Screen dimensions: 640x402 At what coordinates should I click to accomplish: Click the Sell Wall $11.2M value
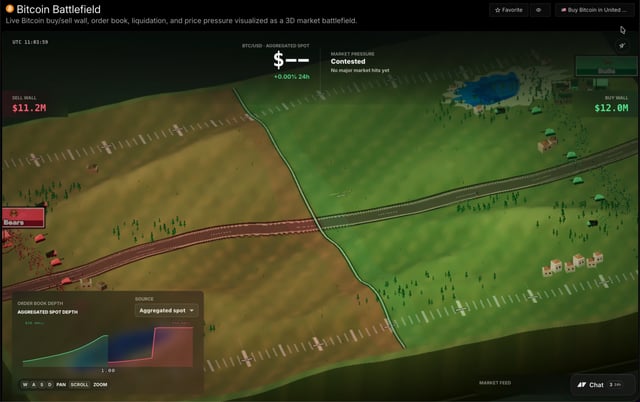tap(29, 108)
